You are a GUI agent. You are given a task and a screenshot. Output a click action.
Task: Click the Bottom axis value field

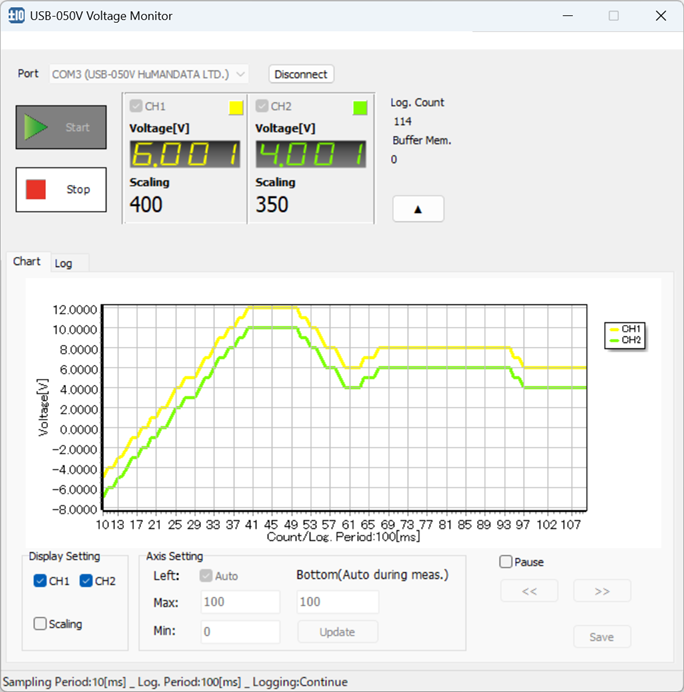(x=338, y=602)
